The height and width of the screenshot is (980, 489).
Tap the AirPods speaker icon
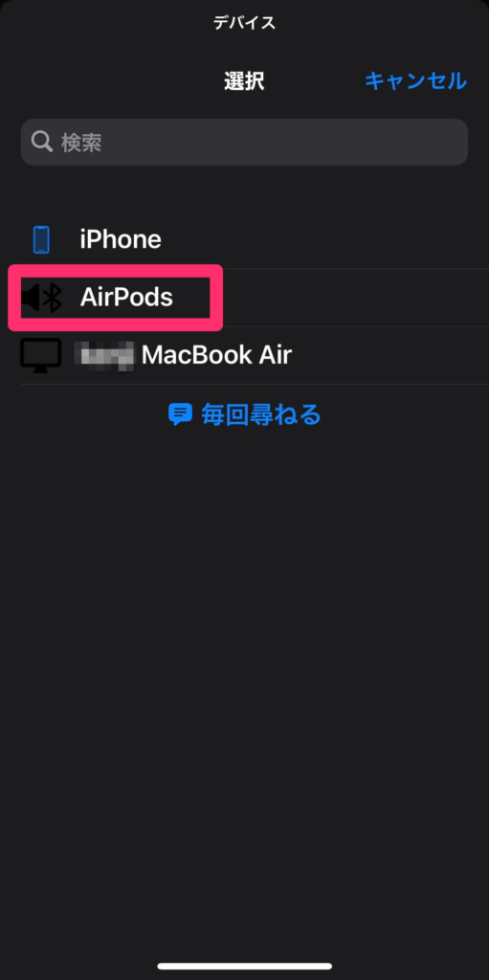31,298
